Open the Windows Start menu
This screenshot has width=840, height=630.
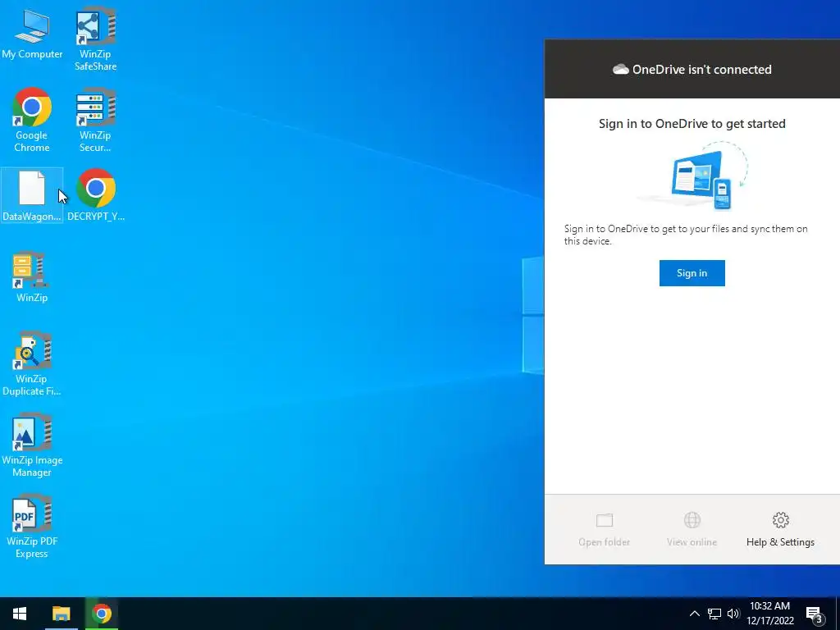click(20, 614)
